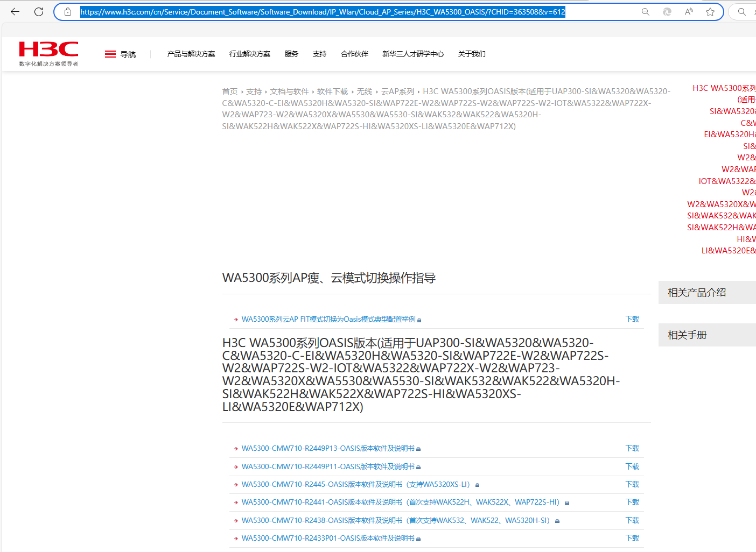Add this page to favorites with the star icon
Viewport: 756px width, 552px height.
[710, 12]
